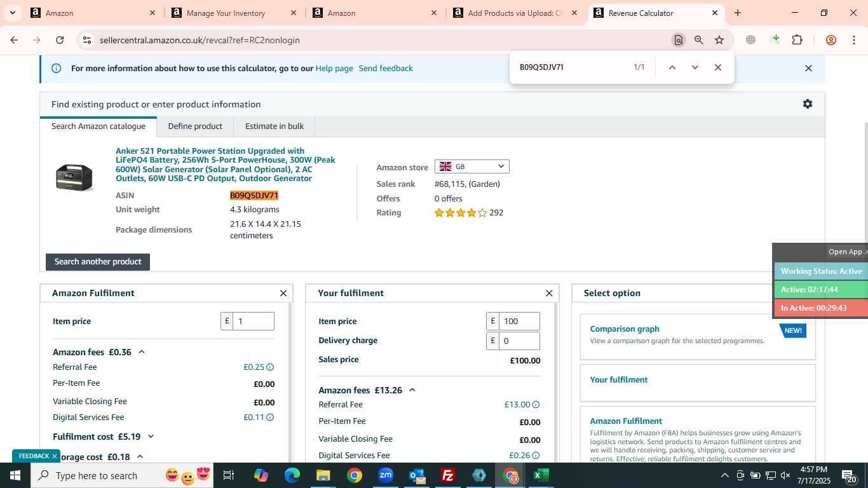Collapse Amazon fees £0.36 section
The height and width of the screenshot is (488, 868).
142,352
